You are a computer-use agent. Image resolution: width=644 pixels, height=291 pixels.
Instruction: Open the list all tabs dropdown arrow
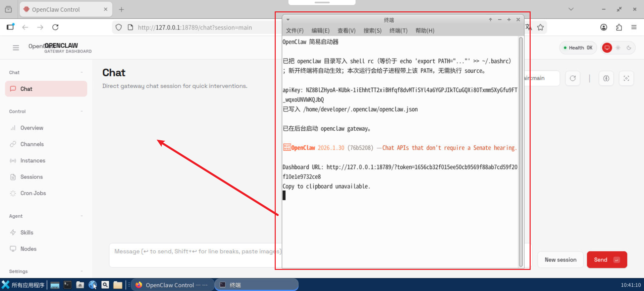571,9
